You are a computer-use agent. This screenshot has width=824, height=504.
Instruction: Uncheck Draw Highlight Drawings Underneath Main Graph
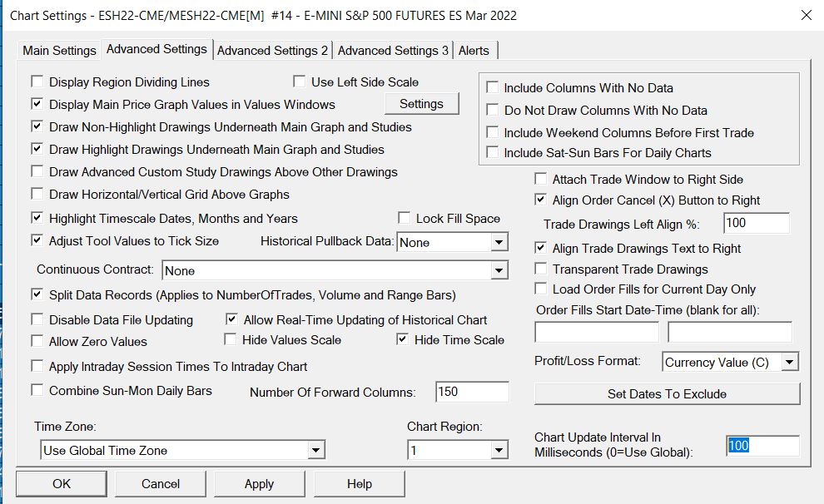[37, 149]
